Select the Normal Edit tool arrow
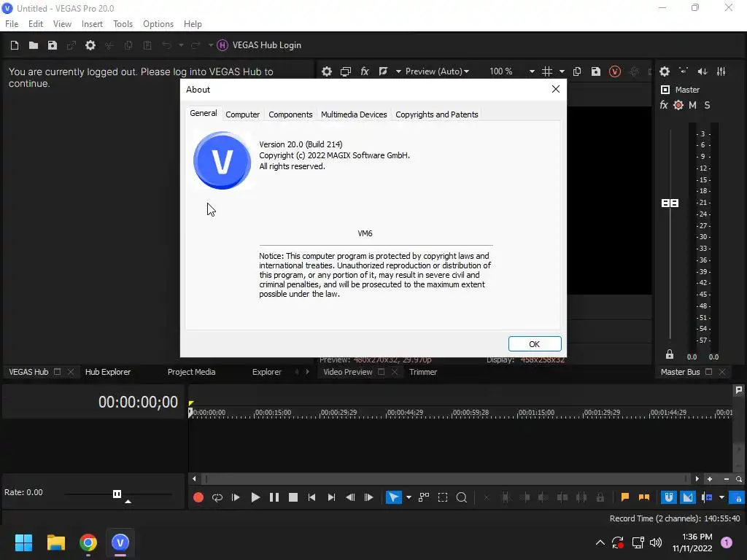The image size is (747, 560). (x=393, y=497)
